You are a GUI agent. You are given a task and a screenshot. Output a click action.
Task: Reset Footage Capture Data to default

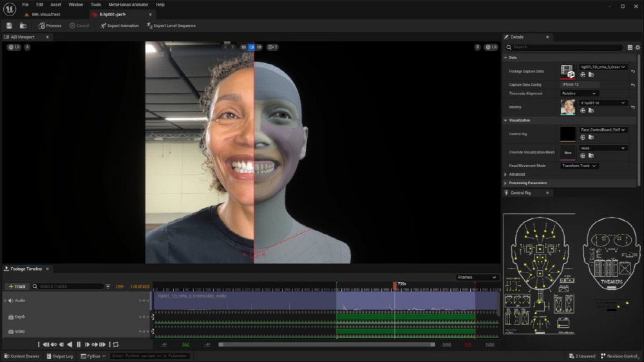(633, 71)
